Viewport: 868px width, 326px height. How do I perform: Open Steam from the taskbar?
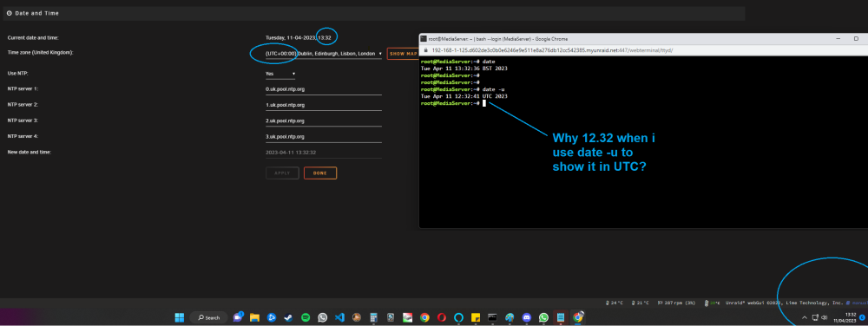pos(288,317)
